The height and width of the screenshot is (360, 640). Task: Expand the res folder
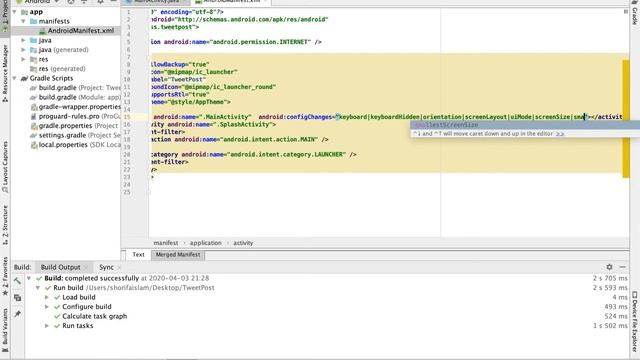pyautogui.click(x=24, y=59)
